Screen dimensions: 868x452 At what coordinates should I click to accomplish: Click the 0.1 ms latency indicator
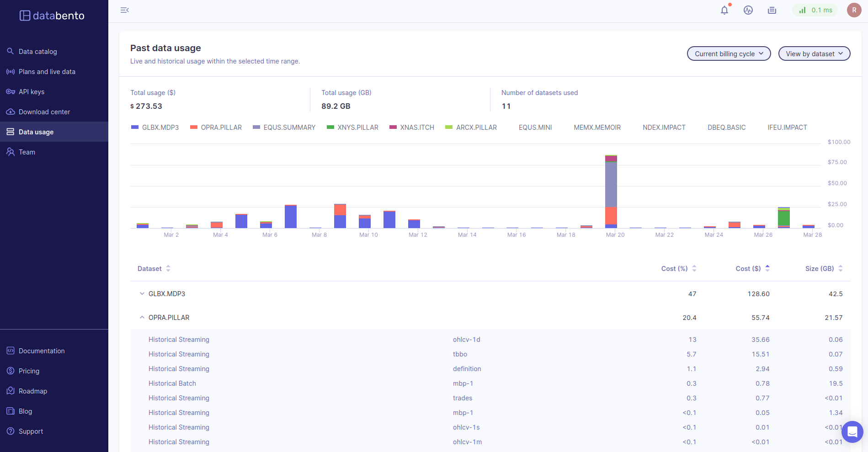pyautogui.click(x=815, y=10)
